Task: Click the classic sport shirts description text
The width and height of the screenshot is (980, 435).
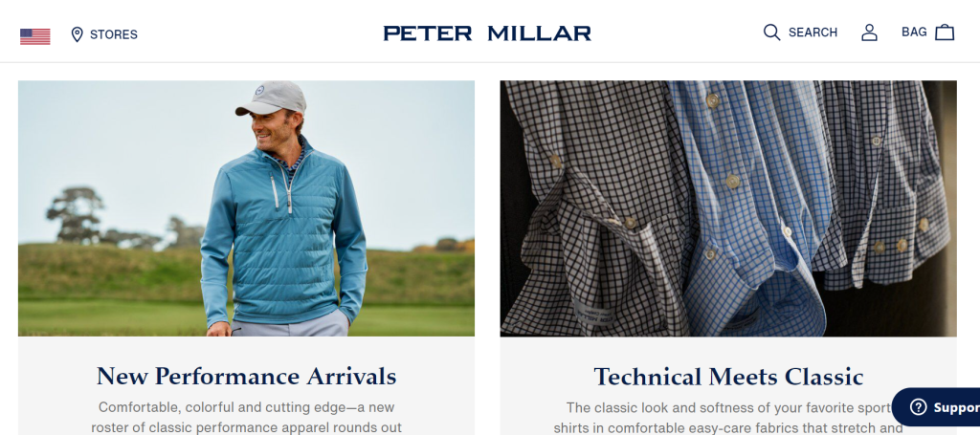Action: (x=728, y=418)
